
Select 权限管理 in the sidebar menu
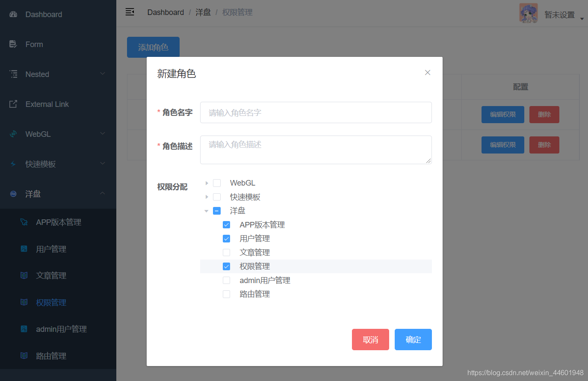[x=51, y=302]
